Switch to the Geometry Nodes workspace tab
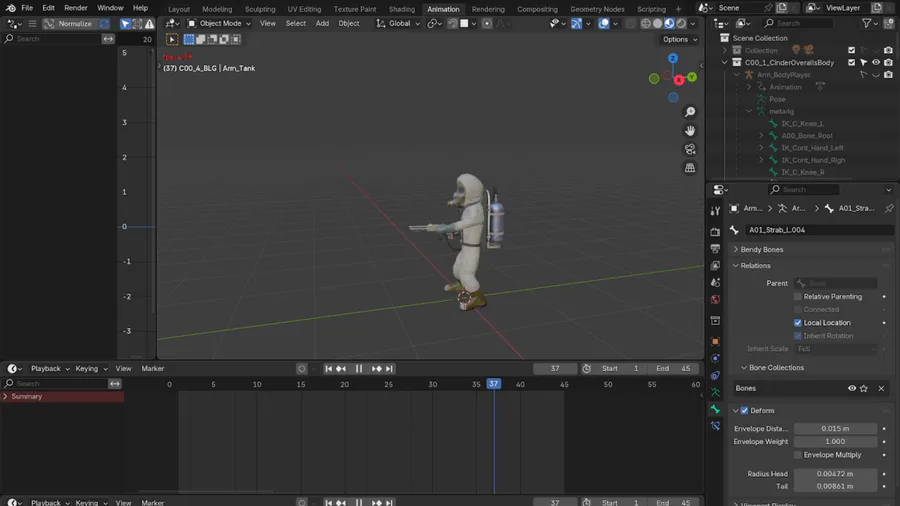 pyautogui.click(x=597, y=9)
